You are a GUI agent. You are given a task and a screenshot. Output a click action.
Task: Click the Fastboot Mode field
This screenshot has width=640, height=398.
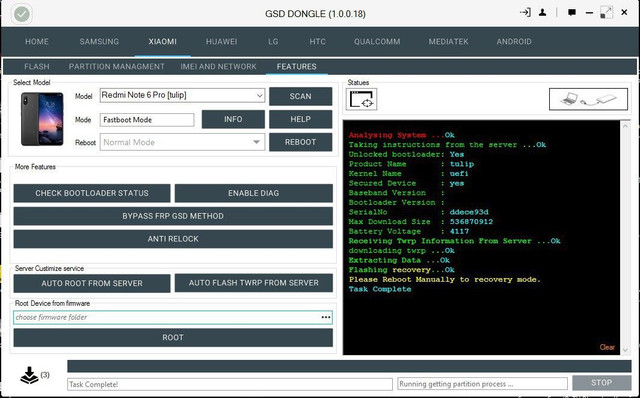(147, 120)
